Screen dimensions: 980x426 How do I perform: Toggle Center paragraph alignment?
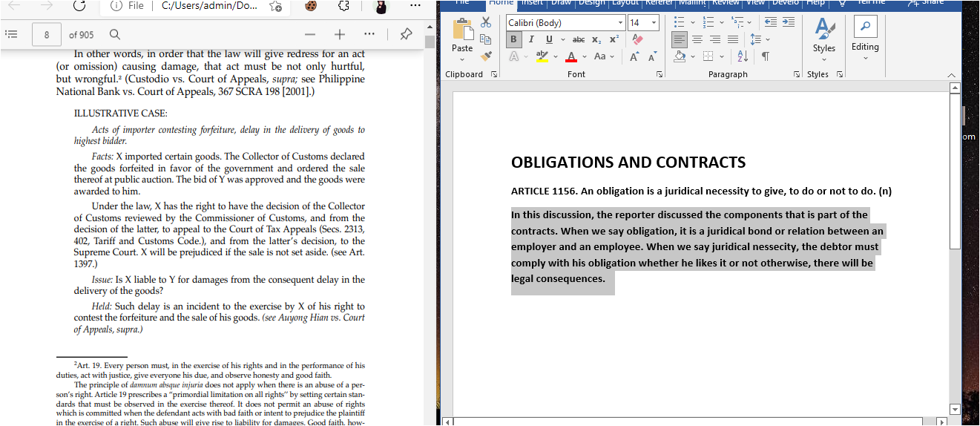coord(697,39)
